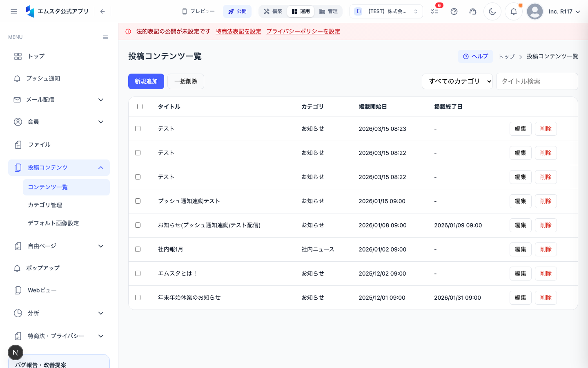
Task: Click the 新規追加 button
Action: [x=146, y=81]
